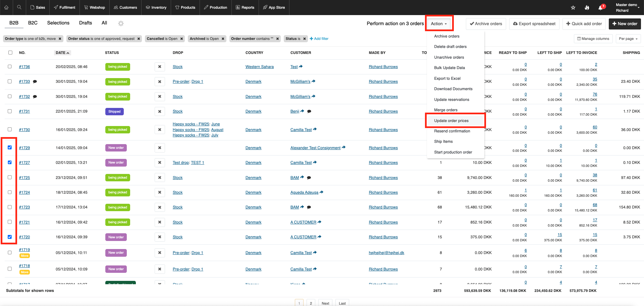Screen dimensions: 644x306
Task: Open the notifications bell
Action: click(x=600, y=7)
